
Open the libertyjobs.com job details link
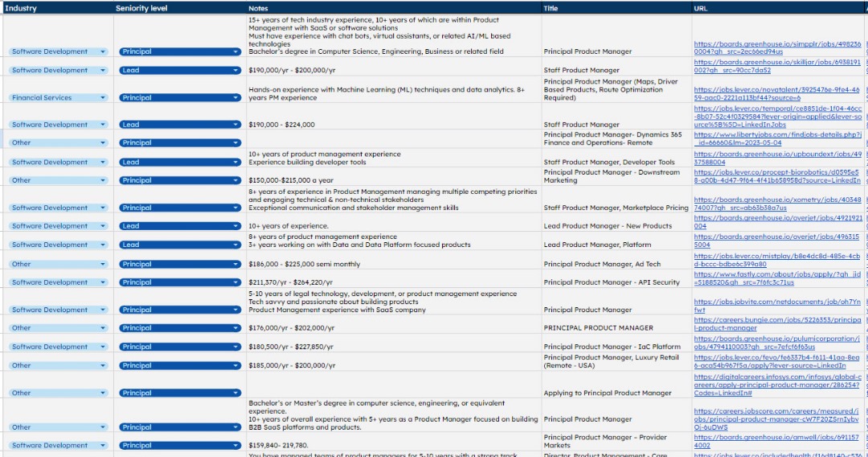click(x=778, y=138)
